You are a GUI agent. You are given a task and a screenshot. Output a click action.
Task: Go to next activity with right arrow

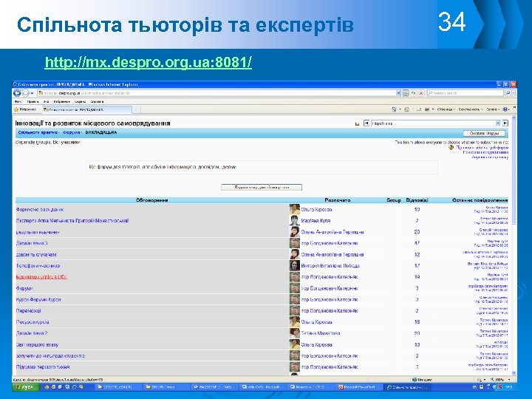click(x=505, y=123)
